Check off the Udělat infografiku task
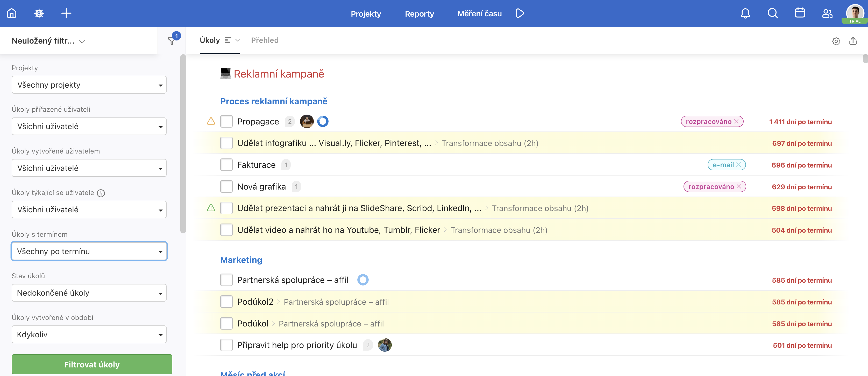868x376 pixels. tap(226, 143)
